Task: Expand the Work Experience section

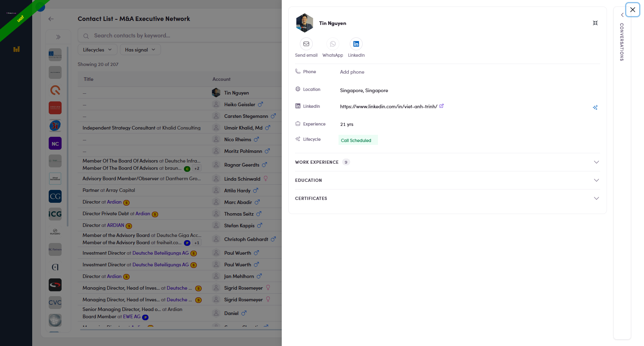Action: click(x=448, y=162)
